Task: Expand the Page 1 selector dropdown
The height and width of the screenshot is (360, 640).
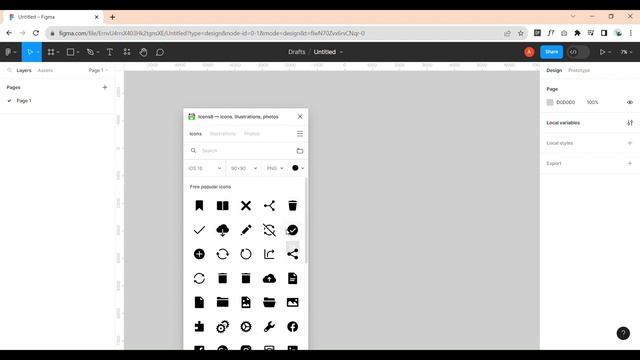Action: click(98, 71)
